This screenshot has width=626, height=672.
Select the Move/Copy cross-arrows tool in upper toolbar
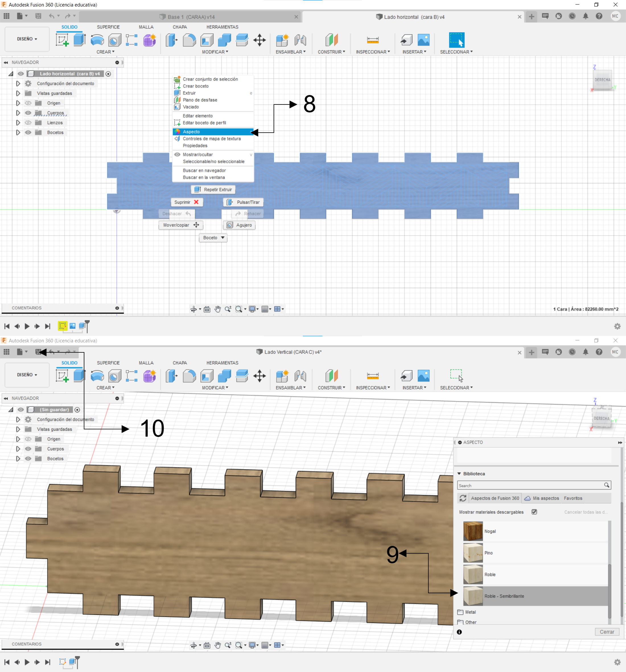(x=259, y=40)
